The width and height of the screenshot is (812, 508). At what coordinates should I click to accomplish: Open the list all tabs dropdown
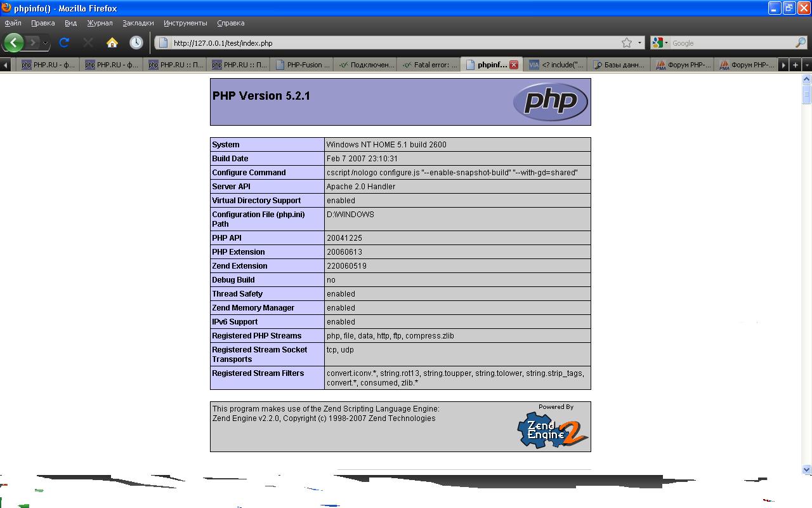coord(807,65)
